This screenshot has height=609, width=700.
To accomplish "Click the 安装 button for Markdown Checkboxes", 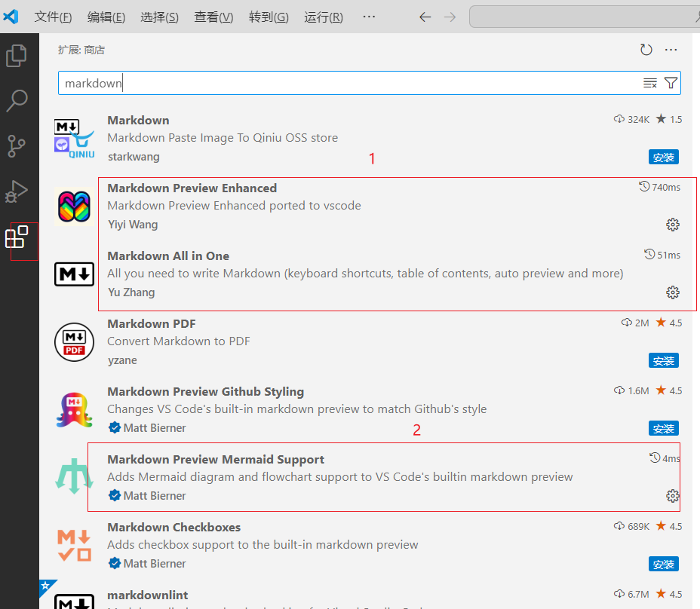I will (663, 564).
